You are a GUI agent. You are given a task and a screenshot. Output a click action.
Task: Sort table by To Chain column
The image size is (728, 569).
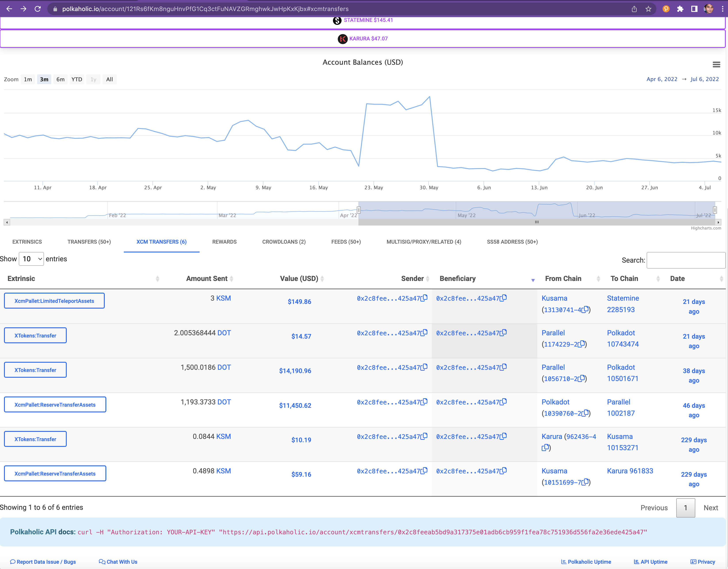[x=633, y=279]
